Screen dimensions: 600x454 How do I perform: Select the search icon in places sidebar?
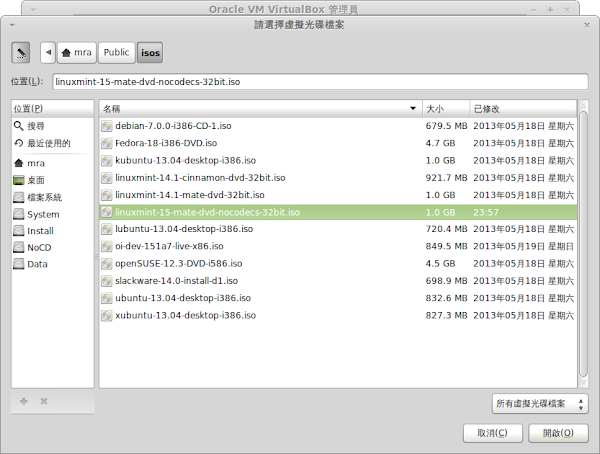pos(18,126)
